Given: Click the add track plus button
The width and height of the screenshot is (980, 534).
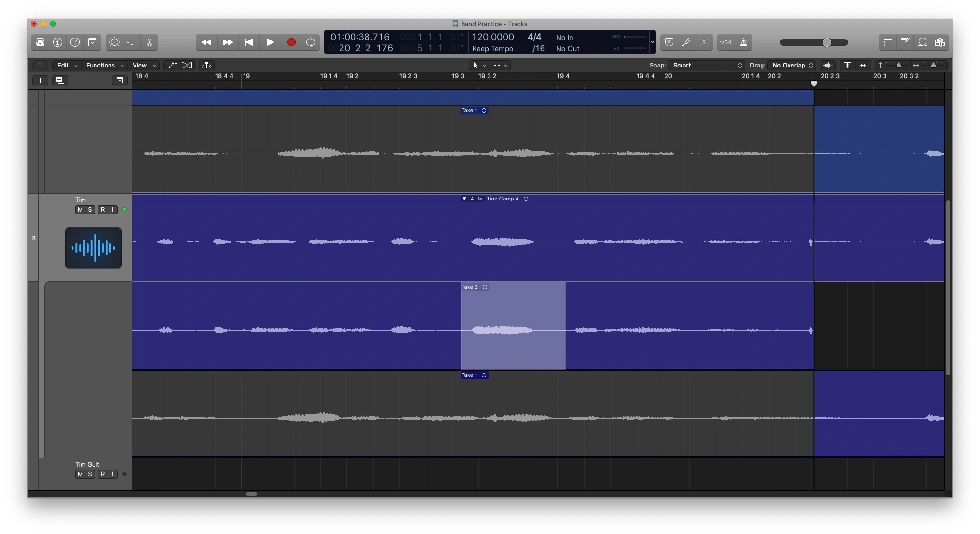Looking at the screenshot, I should [41, 80].
